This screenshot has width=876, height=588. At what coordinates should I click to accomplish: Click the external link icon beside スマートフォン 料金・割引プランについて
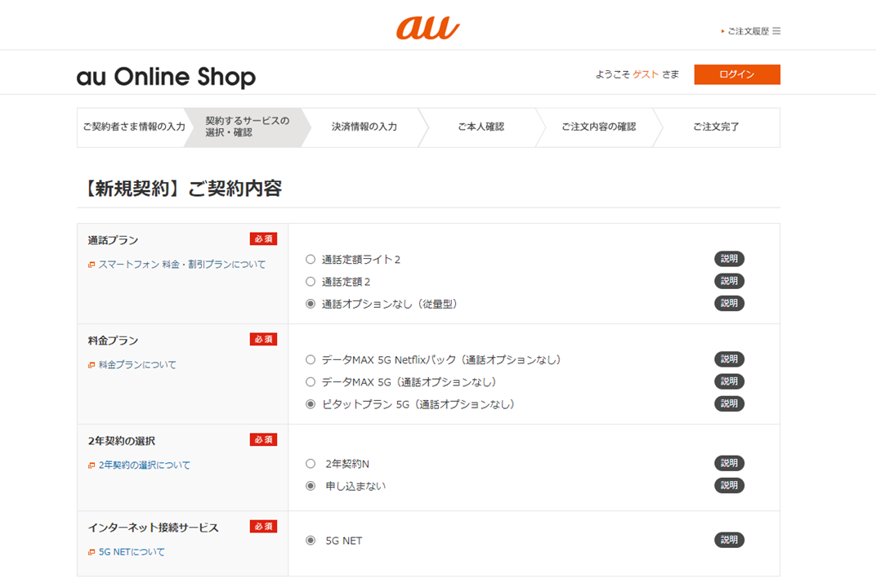point(92,265)
